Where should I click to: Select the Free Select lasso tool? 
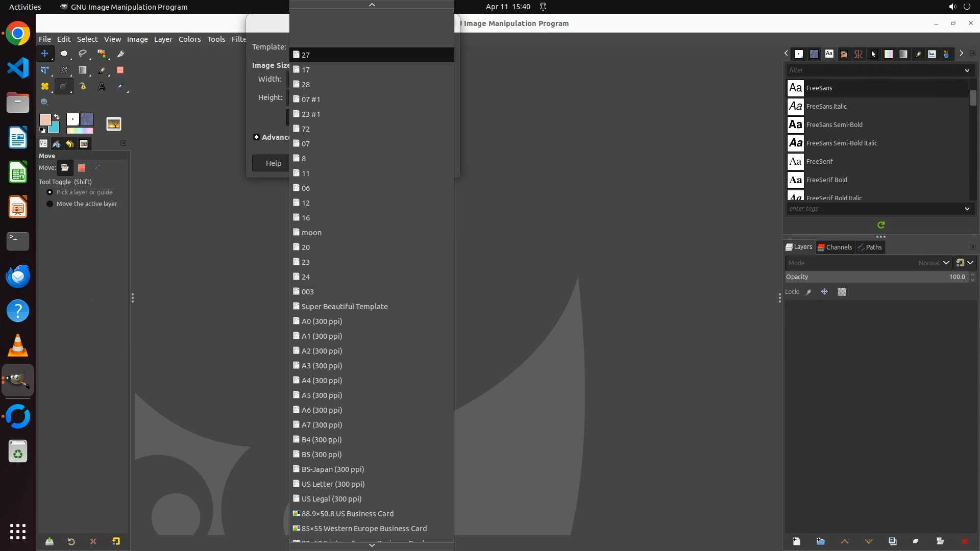tap(82, 54)
